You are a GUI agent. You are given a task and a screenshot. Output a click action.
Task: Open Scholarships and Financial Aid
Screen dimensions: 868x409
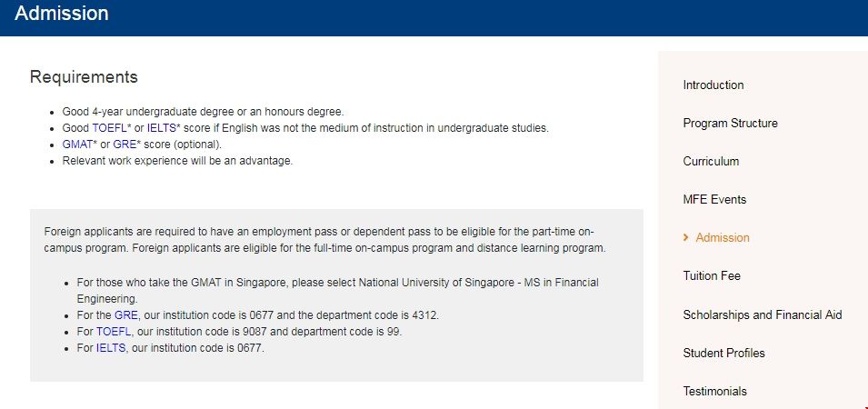point(762,314)
